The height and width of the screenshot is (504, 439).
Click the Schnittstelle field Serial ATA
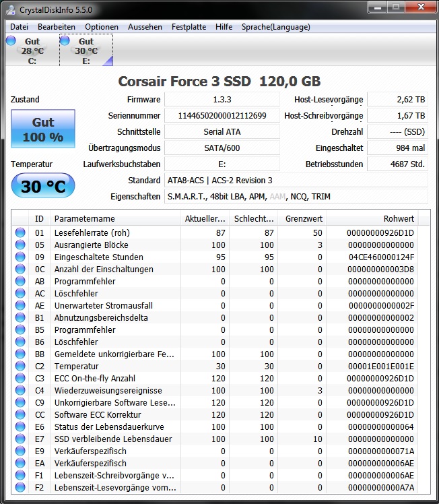pyautogui.click(x=222, y=132)
